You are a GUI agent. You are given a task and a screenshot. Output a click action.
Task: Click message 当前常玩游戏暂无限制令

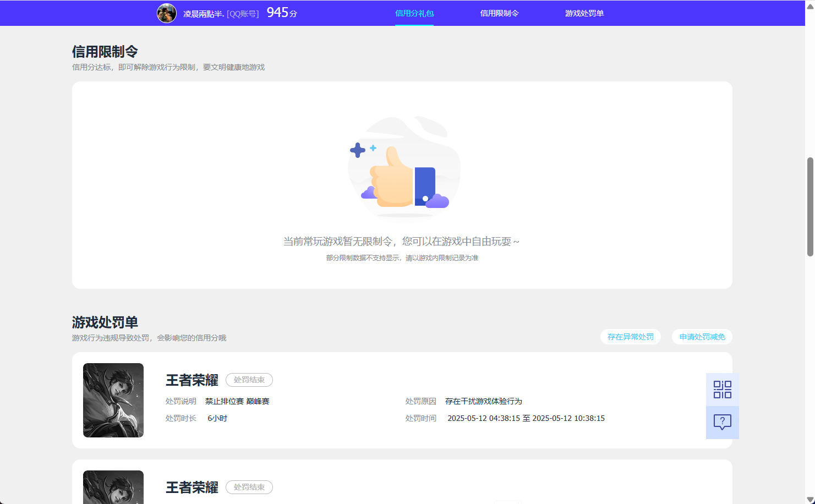pyautogui.click(x=401, y=242)
